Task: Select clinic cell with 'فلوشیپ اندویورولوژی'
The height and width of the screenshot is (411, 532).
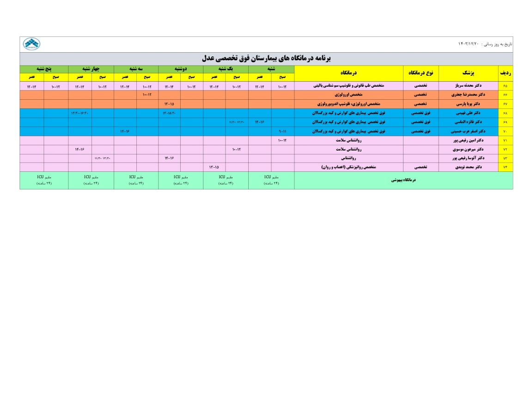Action: [349, 104]
